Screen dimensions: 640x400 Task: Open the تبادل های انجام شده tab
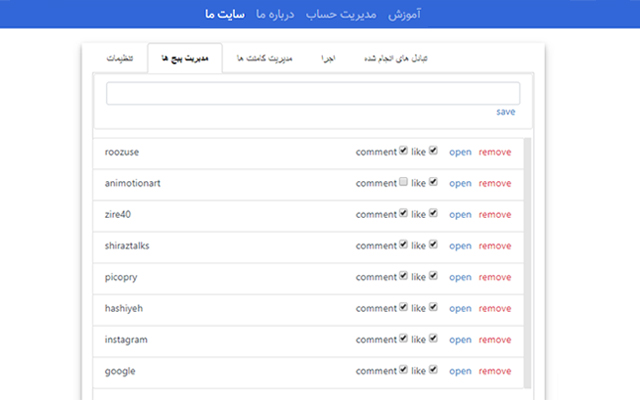click(400, 59)
